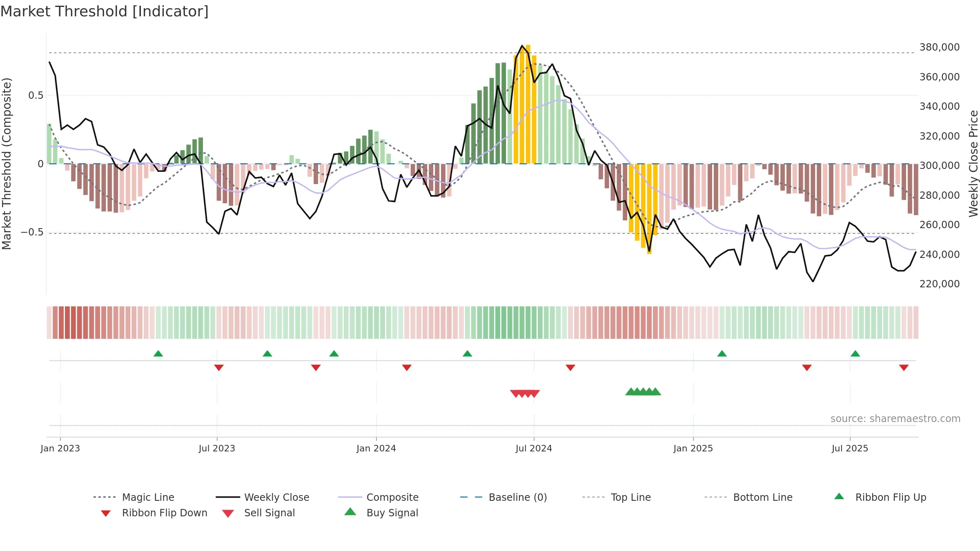The image size is (980, 551).
Task: Click the dark red ribbon segment near Jan 2023
Action: (67, 322)
